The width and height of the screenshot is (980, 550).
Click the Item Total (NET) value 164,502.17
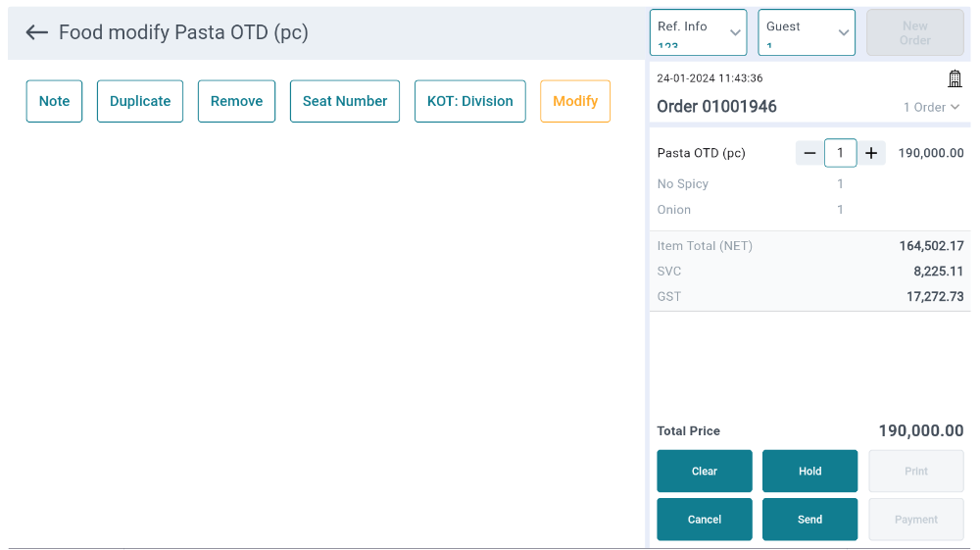pyautogui.click(x=931, y=246)
